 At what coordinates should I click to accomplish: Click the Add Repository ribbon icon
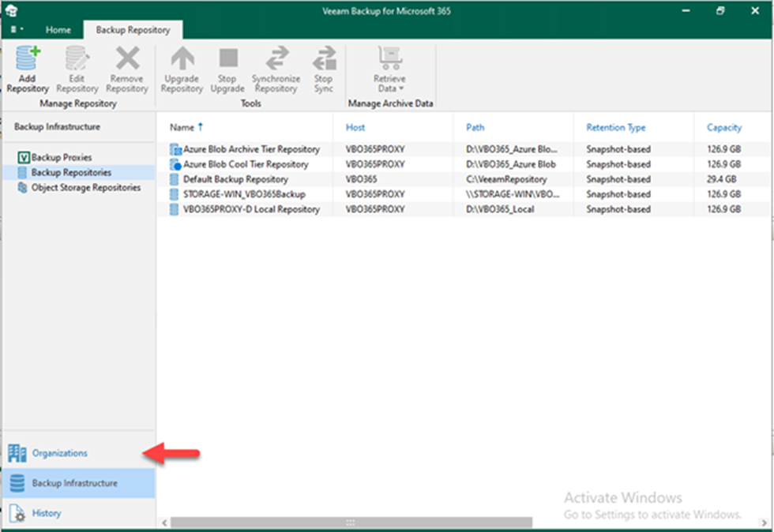28,58
